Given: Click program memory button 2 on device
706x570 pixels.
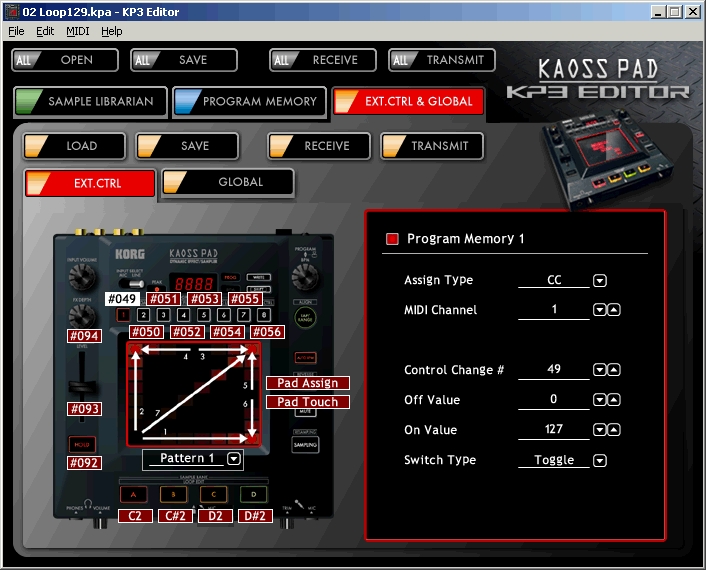Looking at the screenshot, I should point(144,315).
